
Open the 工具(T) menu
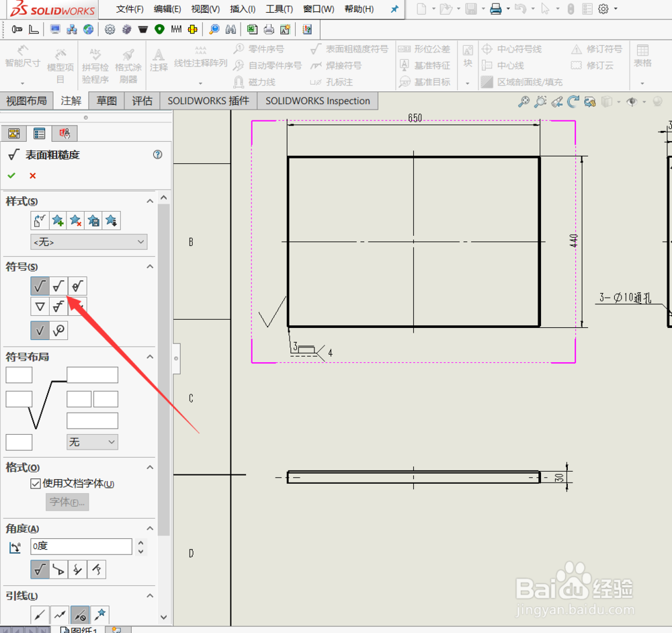[279, 9]
